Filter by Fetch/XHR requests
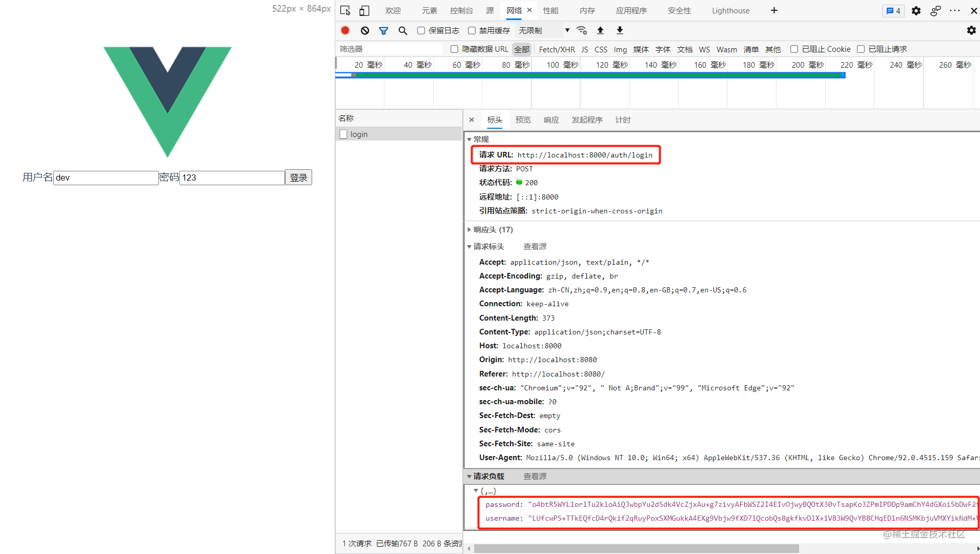980x554 pixels. (x=557, y=49)
